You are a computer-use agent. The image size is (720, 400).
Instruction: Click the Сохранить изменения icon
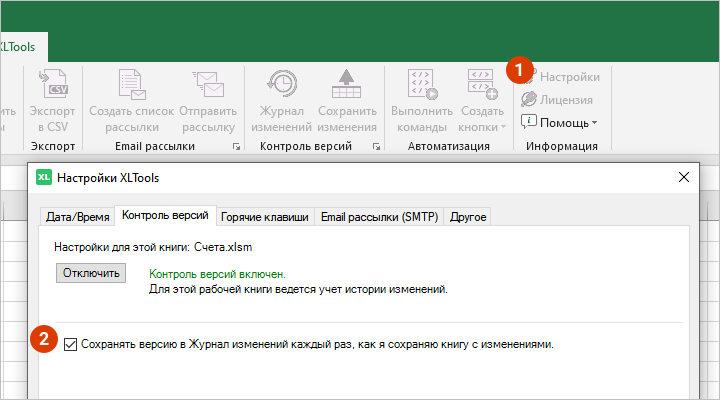347,84
